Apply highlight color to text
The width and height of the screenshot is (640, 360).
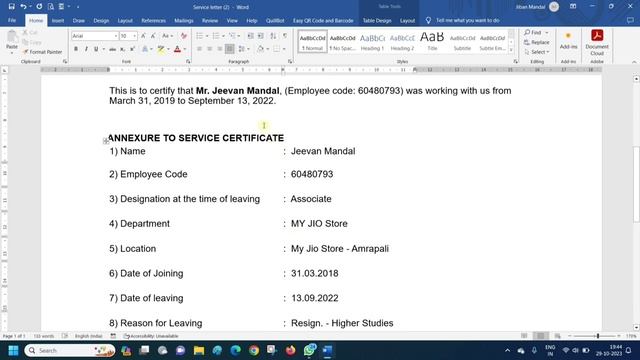pos(161,49)
